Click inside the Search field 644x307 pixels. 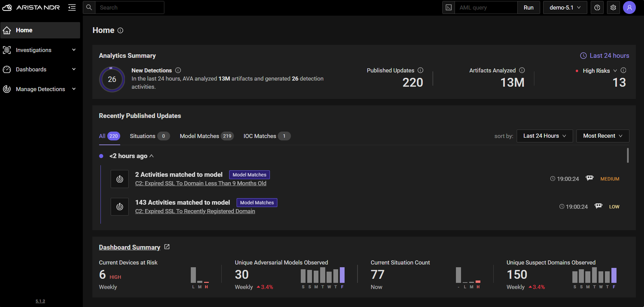(130, 7)
